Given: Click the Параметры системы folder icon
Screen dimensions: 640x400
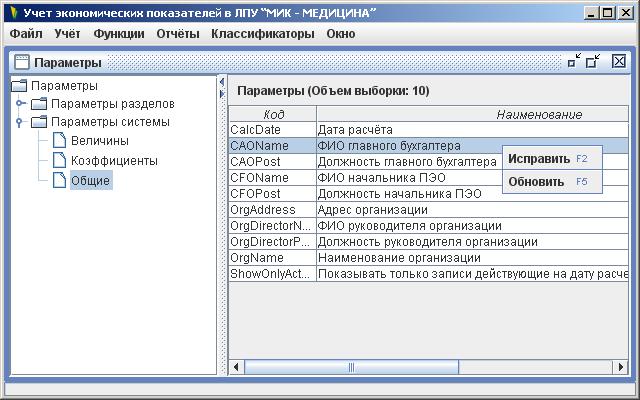Looking at the screenshot, I should [39, 122].
